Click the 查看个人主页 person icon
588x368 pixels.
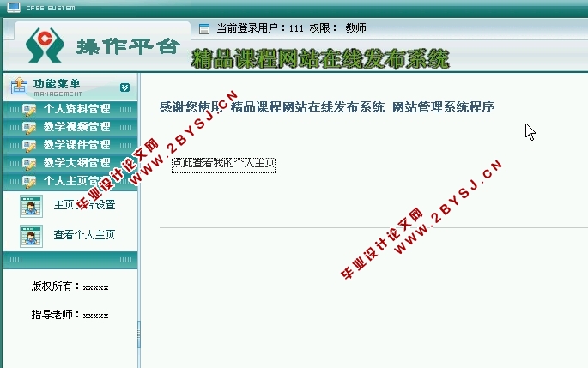[31, 236]
